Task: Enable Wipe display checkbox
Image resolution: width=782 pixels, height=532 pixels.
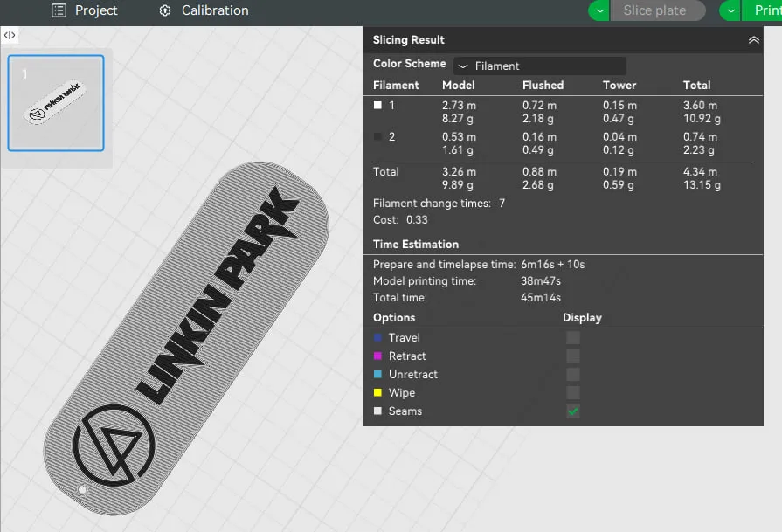Action: 573,393
